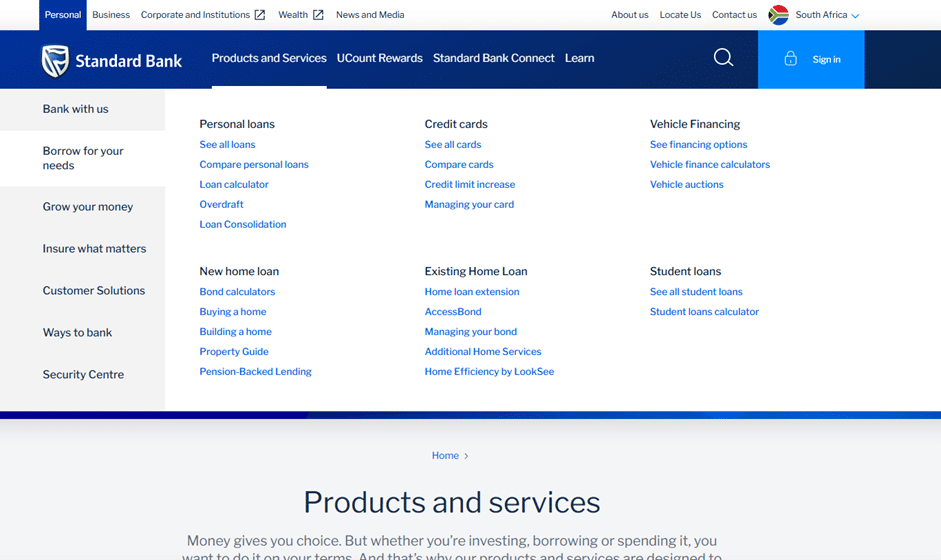The image size is (941, 560).
Task: Click the Standard Bank shield logo
Action: pyautogui.click(x=55, y=61)
